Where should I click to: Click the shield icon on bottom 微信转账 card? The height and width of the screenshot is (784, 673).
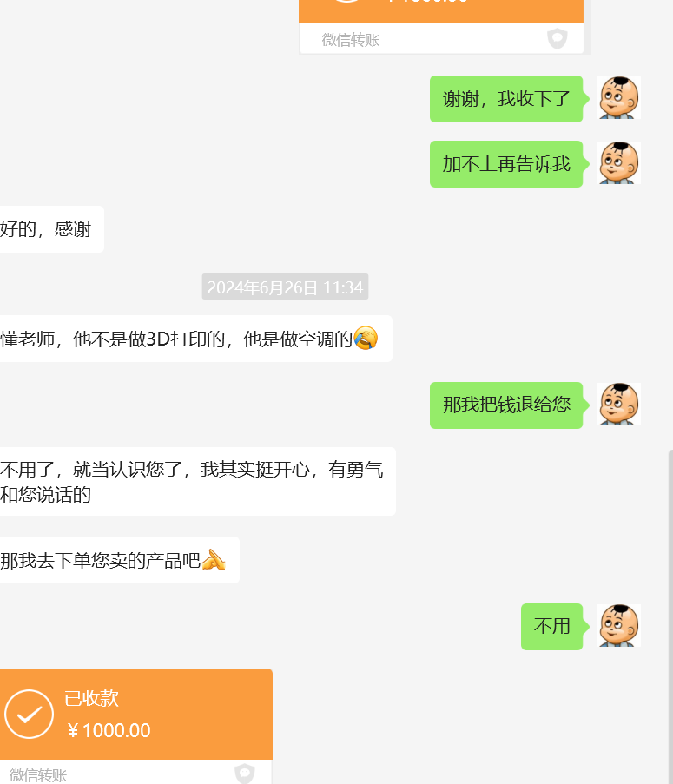245,774
